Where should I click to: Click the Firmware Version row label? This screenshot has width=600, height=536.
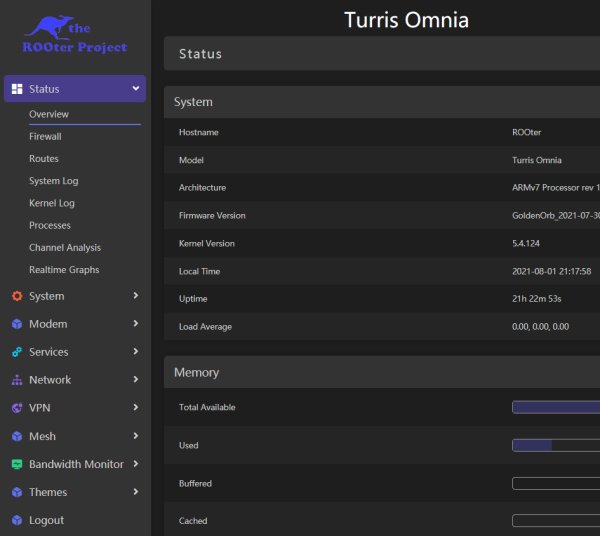pos(212,216)
